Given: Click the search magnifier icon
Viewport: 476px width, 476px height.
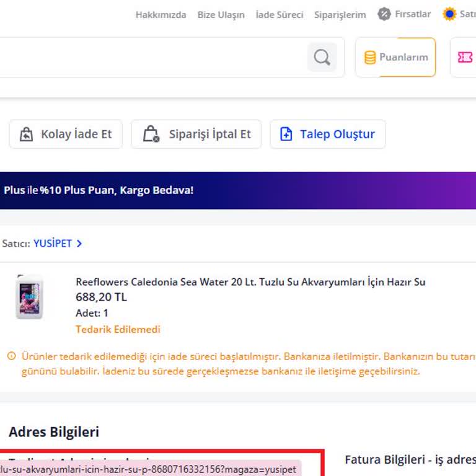Looking at the screenshot, I should (x=322, y=58).
